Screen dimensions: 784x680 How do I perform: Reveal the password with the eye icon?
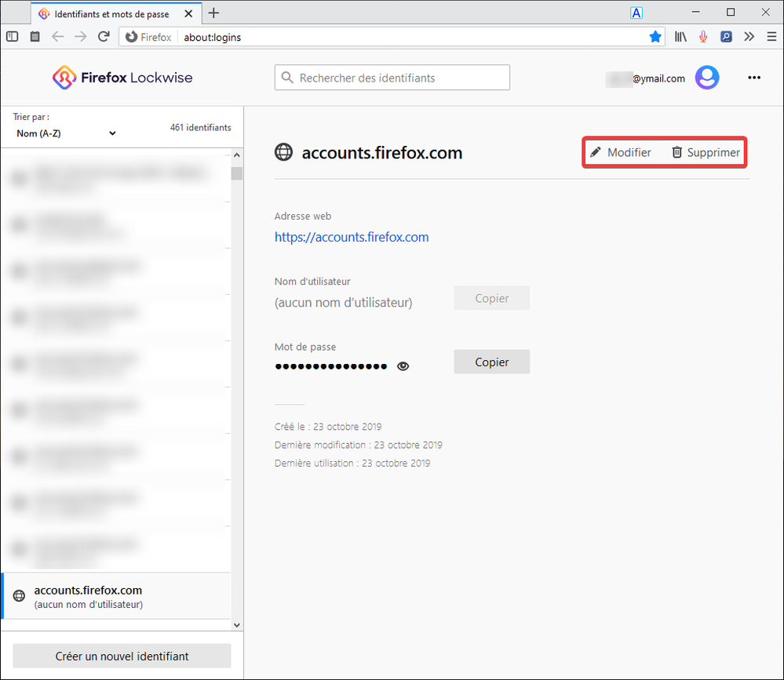(x=403, y=365)
